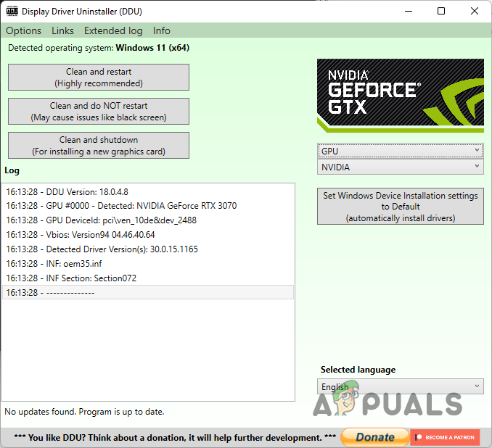Image resolution: width=492 pixels, height=448 pixels.
Task: Select the Detected Driver Version(s) log line
Action: click(148, 249)
